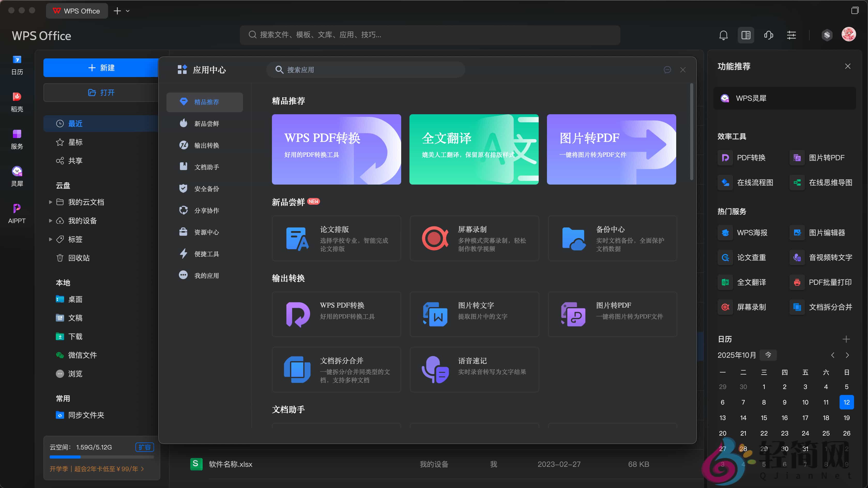Switch to the 输出转换 category
The image size is (868, 488).
tap(207, 145)
